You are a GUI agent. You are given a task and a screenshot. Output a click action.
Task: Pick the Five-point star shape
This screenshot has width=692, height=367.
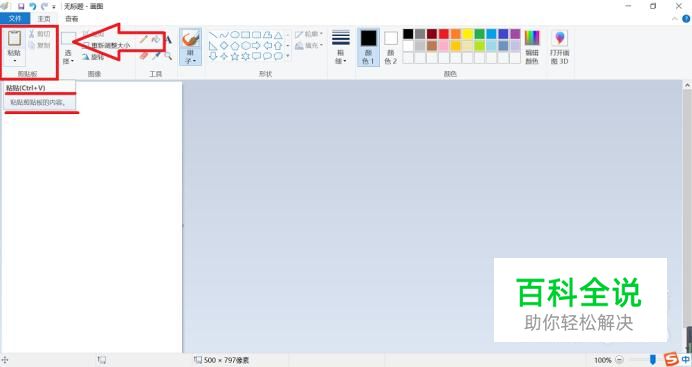(235, 56)
